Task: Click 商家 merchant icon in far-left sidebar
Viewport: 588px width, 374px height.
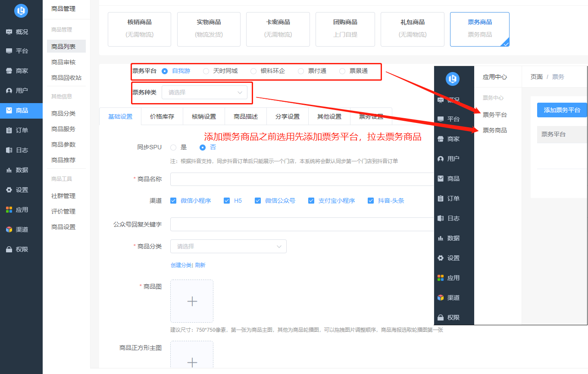Action: pyautogui.click(x=9, y=71)
